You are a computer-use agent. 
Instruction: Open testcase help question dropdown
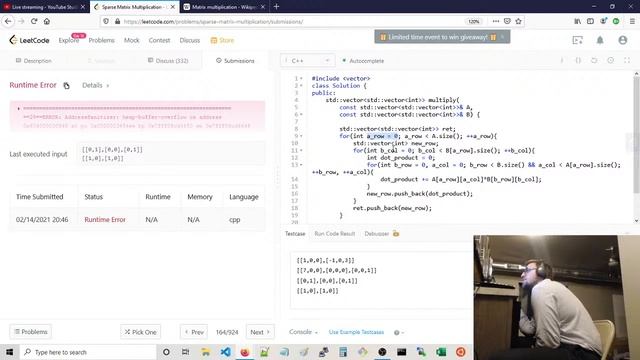pos(399,333)
